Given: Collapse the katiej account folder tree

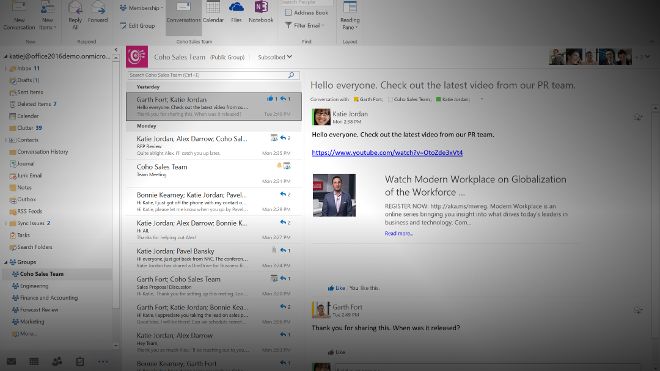Looking at the screenshot, I should (5, 56).
